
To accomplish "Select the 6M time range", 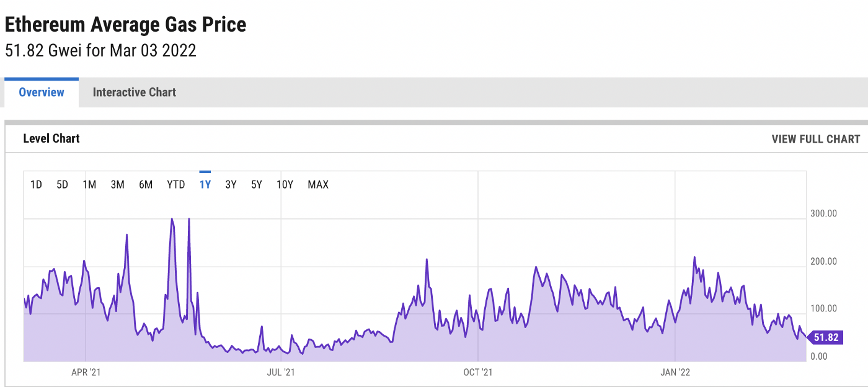I will coord(146,184).
